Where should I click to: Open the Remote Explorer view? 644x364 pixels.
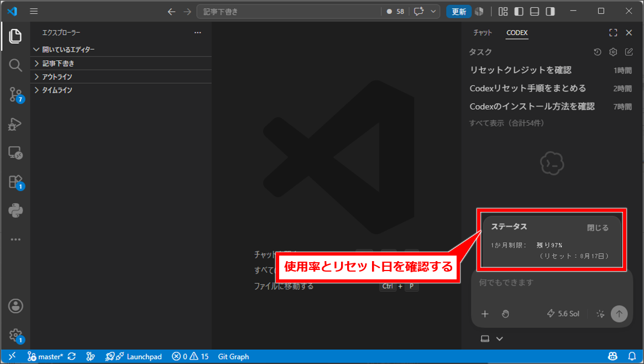pyautogui.click(x=15, y=153)
